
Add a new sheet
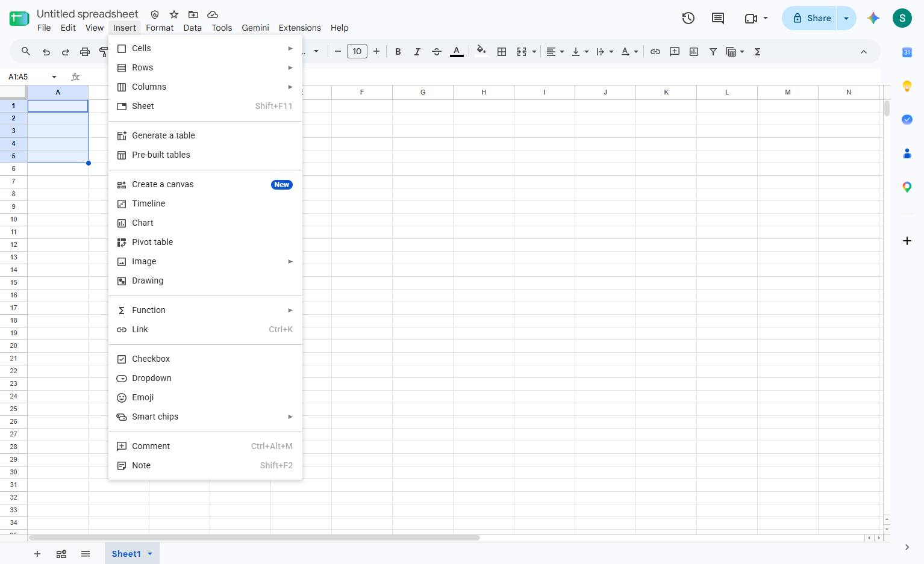pos(37,554)
